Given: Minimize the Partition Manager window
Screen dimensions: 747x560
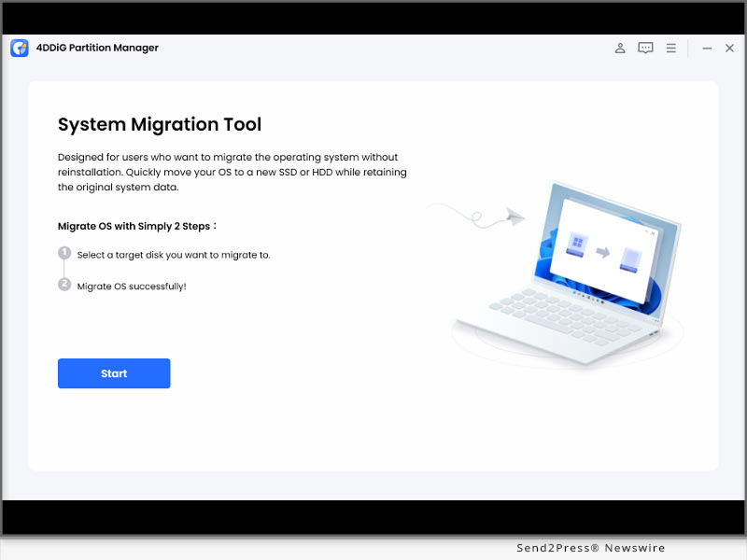Looking at the screenshot, I should click(x=707, y=49).
